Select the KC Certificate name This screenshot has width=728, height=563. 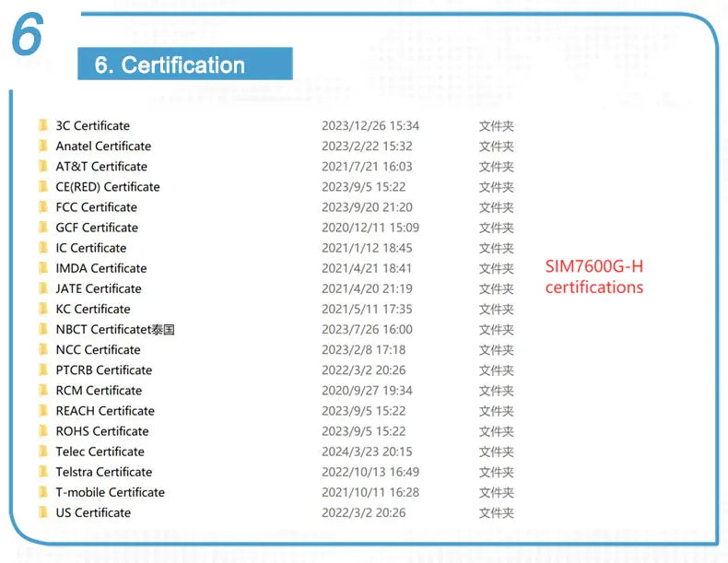point(93,310)
